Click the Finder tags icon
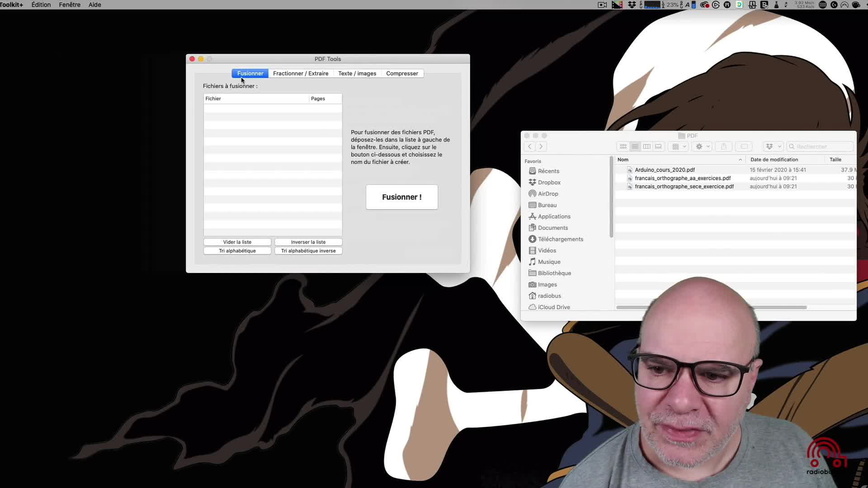This screenshot has width=868, height=488. (x=744, y=146)
